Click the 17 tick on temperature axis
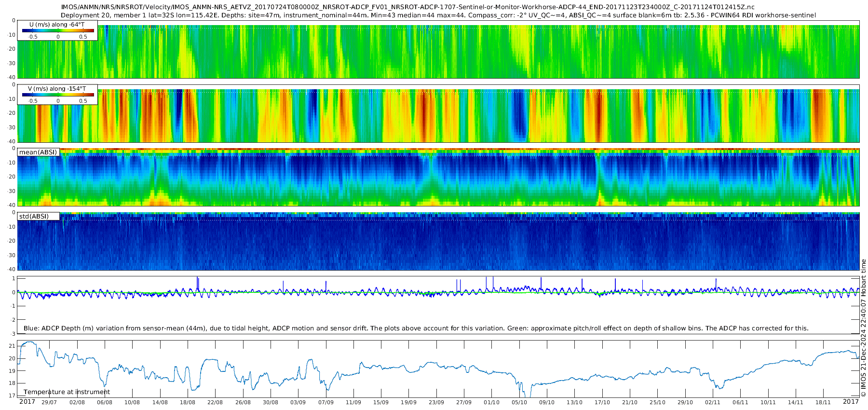 coord(12,396)
